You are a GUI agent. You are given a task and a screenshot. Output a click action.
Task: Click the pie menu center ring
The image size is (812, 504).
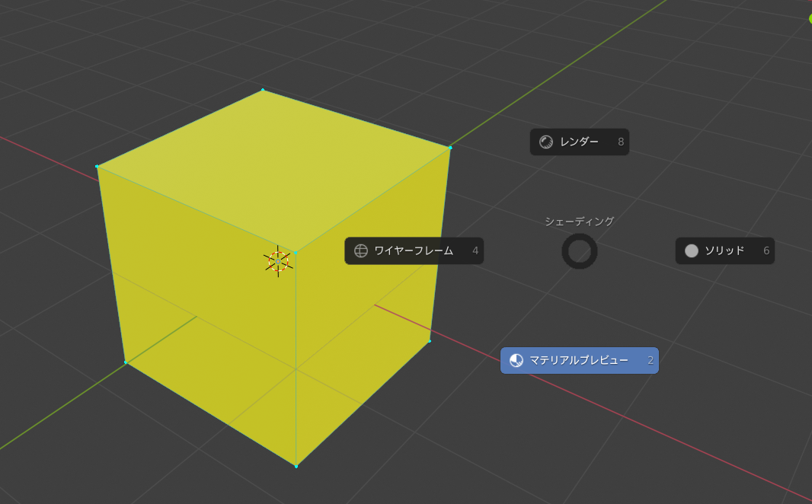tap(580, 251)
